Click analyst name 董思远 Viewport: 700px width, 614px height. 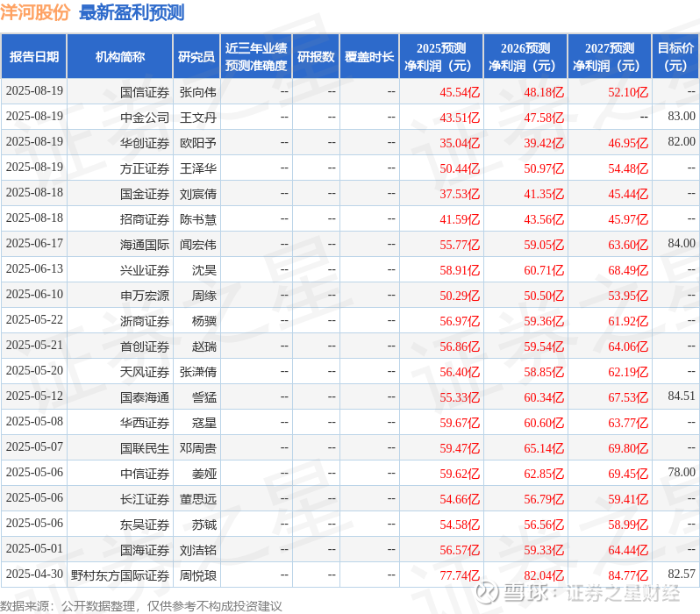point(197,500)
